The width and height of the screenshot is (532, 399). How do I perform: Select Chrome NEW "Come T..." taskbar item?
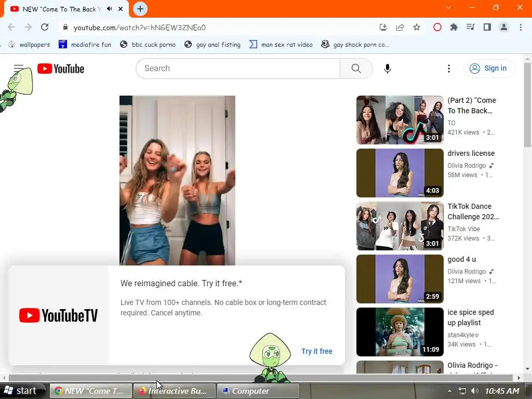(x=91, y=391)
